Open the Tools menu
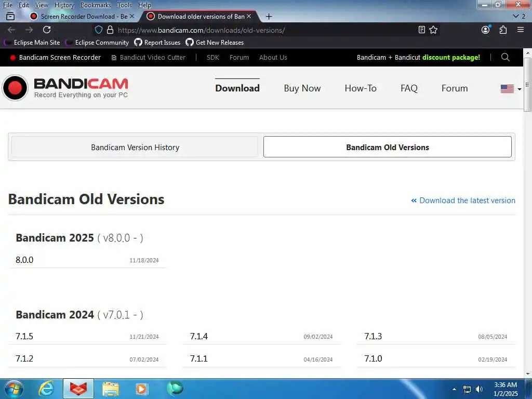Screen dimensions: 532x399 [124, 5]
